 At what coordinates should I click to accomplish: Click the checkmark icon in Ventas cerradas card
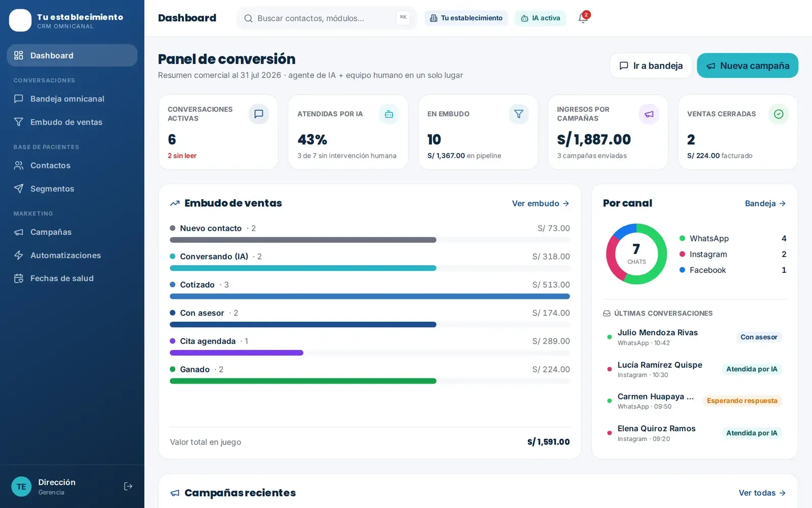click(x=779, y=114)
